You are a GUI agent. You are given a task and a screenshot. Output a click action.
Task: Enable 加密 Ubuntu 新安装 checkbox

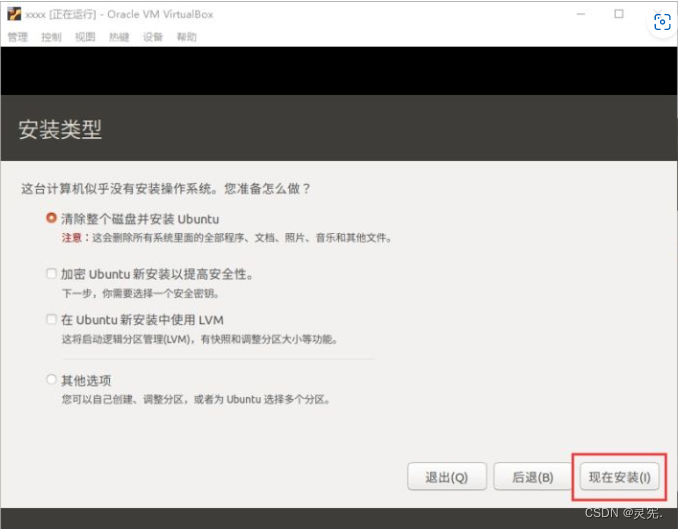tap(51, 273)
